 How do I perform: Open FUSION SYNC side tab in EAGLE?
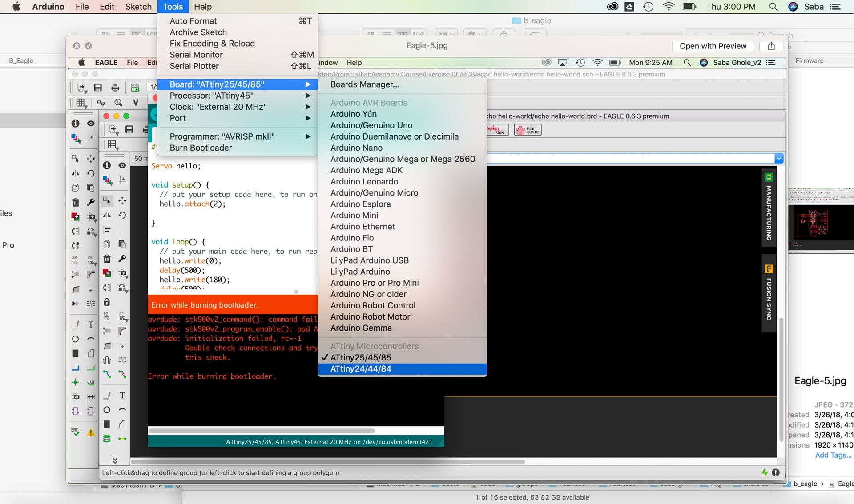coord(769,293)
